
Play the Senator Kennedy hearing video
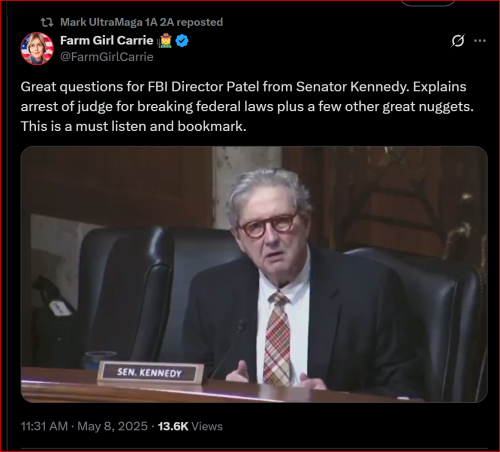click(x=254, y=274)
